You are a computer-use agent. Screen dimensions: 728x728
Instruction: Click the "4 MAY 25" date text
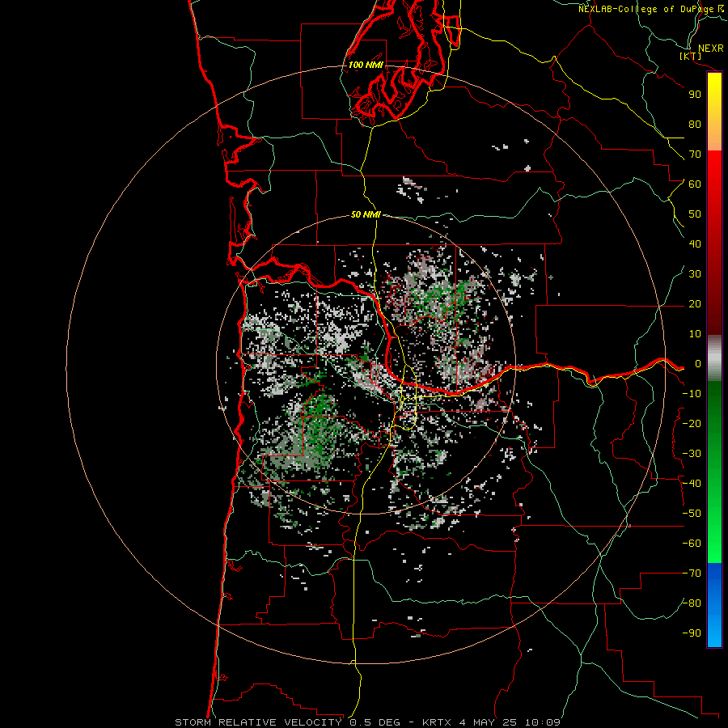click(488, 722)
